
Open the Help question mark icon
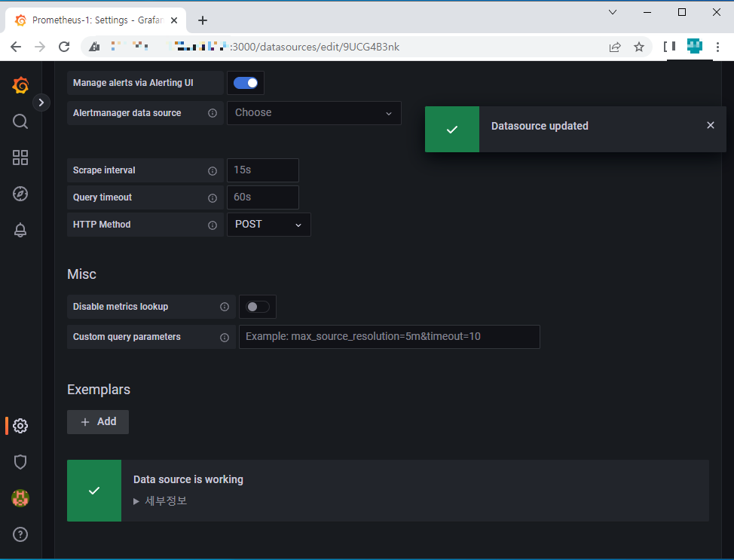[20, 534]
